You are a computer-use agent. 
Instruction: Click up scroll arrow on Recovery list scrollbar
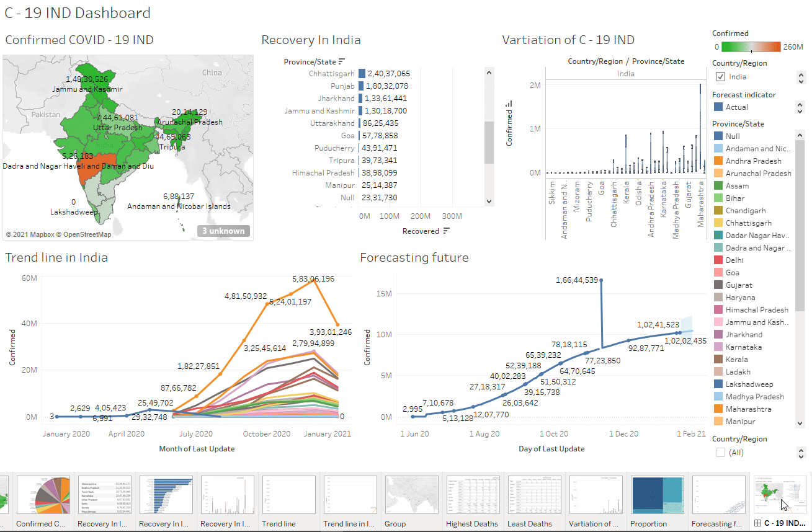click(488, 71)
